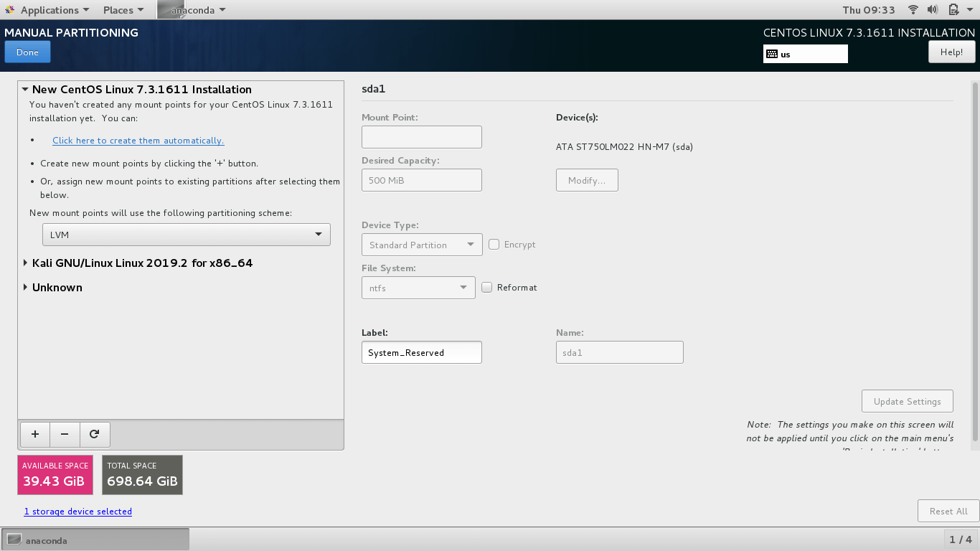Collapse 'New CentOS Linux 7.3.1611 Installation' section
The image size is (980, 551).
[25, 90]
